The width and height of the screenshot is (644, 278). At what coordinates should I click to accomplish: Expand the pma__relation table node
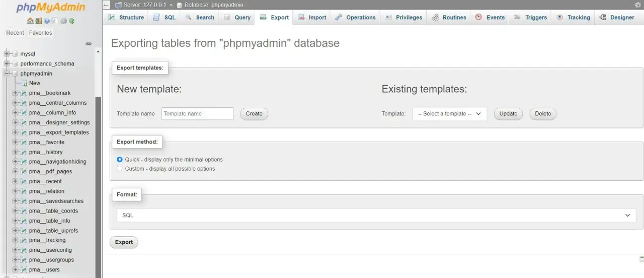[15, 191]
